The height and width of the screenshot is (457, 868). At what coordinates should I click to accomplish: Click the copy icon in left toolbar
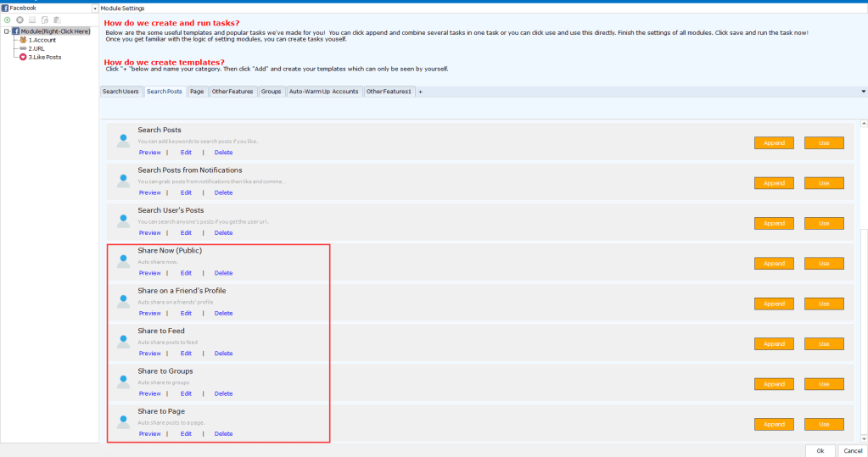tap(44, 19)
